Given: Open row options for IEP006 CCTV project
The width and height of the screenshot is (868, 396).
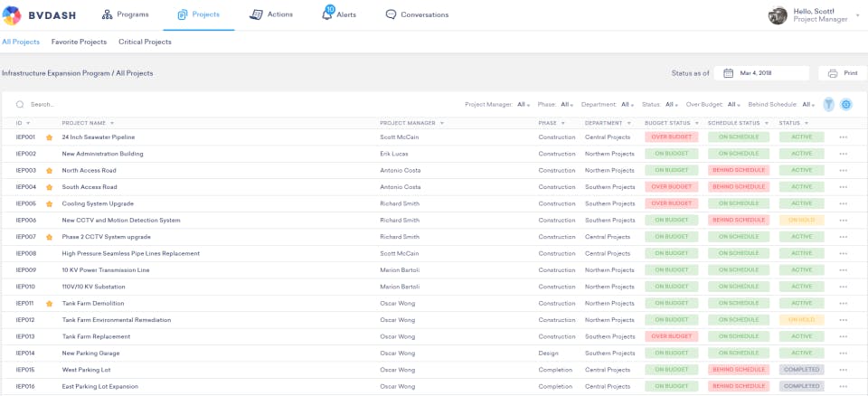Looking at the screenshot, I should (843, 221).
